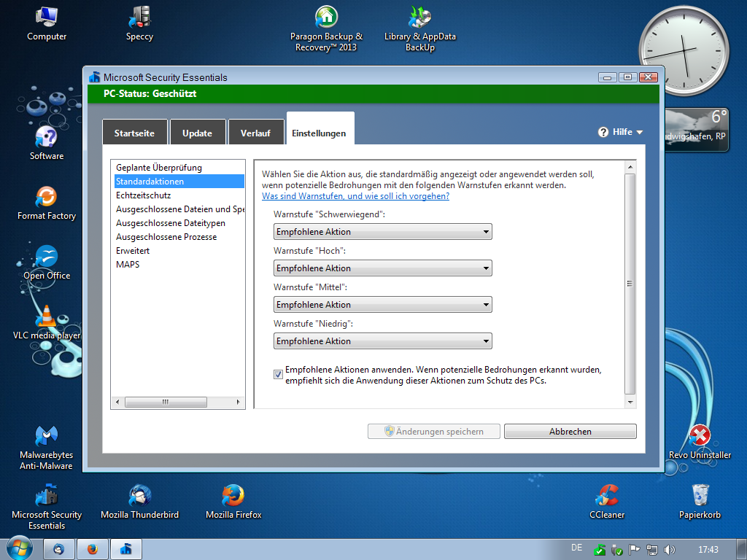Launch VLC media player icon
The height and width of the screenshot is (560, 747).
point(46,323)
